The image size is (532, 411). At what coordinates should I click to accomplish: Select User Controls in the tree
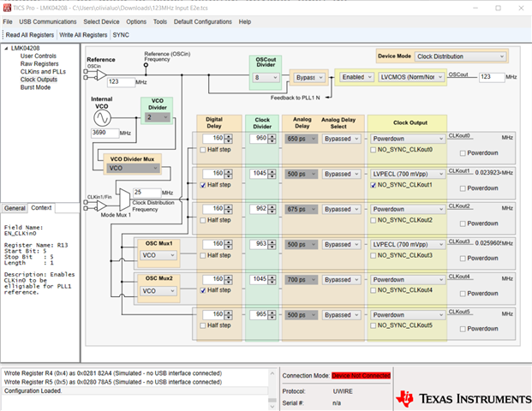pos(39,56)
